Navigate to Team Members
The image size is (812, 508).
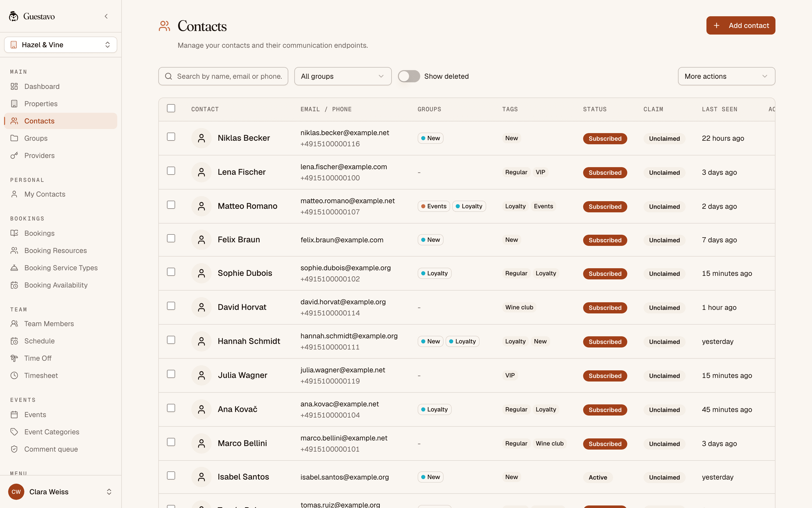tap(61, 324)
